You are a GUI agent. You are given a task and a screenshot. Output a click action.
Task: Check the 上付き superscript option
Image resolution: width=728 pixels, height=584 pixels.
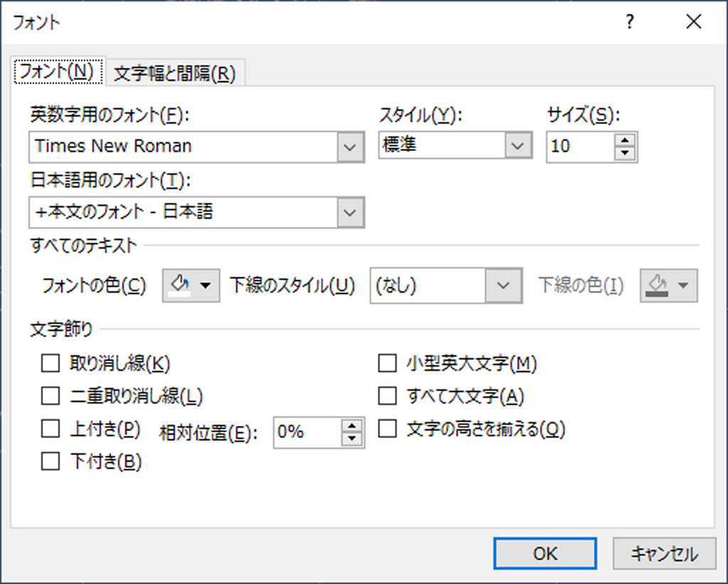coord(50,428)
